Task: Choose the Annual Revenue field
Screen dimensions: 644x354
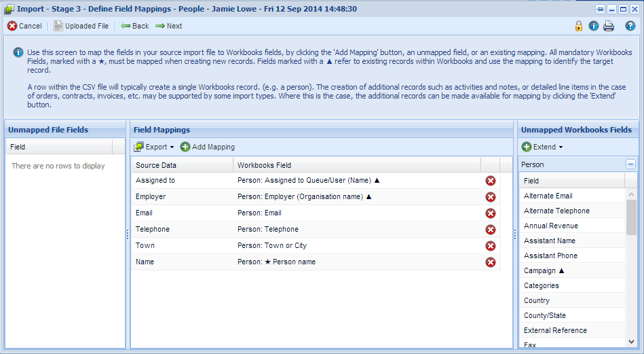Action: [572, 226]
